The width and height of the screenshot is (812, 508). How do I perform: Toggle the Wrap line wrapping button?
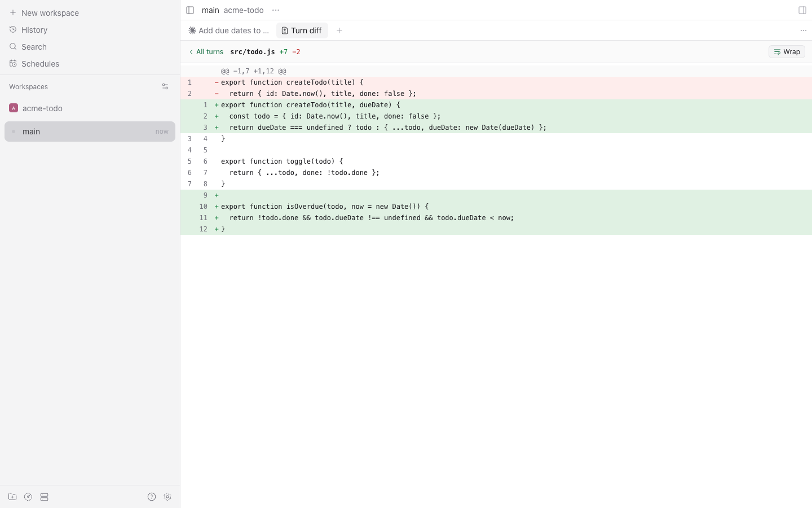click(x=787, y=52)
